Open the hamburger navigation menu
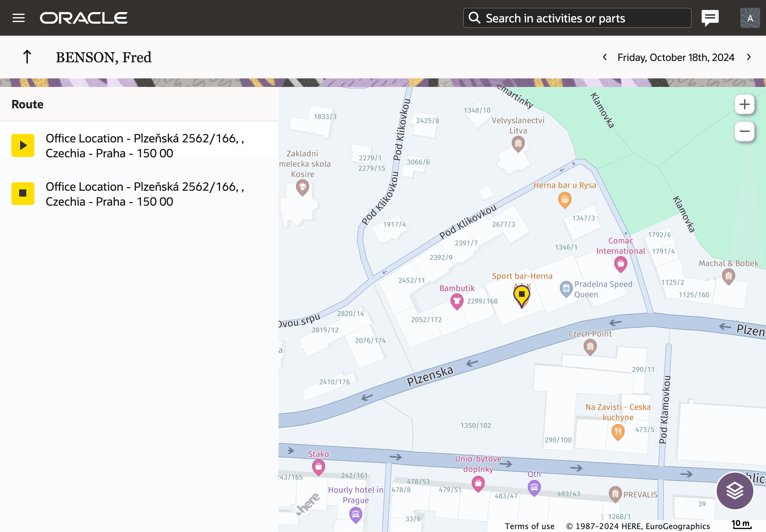 tap(19, 18)
